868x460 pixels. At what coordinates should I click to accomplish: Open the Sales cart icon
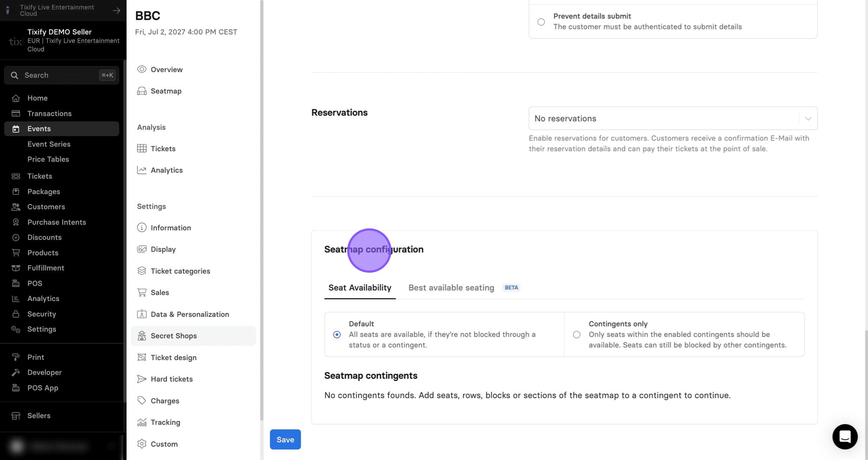point(142,292)
